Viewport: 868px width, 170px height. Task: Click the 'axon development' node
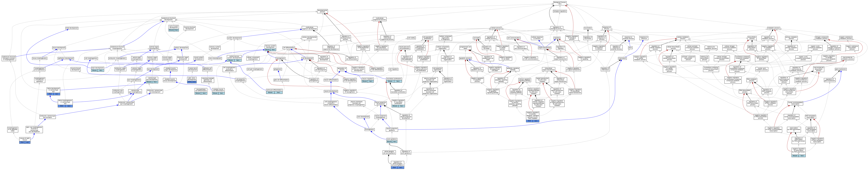coord(363,117)
